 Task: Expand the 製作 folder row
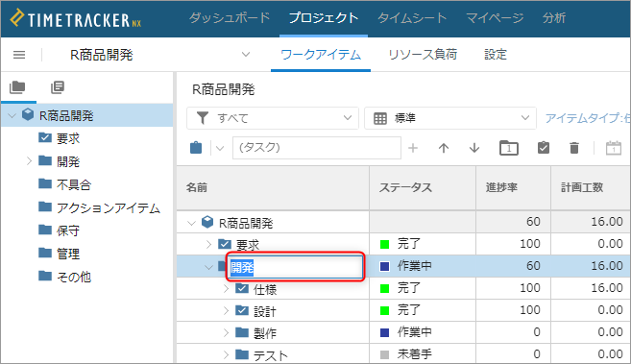click(x=226, y=332)
